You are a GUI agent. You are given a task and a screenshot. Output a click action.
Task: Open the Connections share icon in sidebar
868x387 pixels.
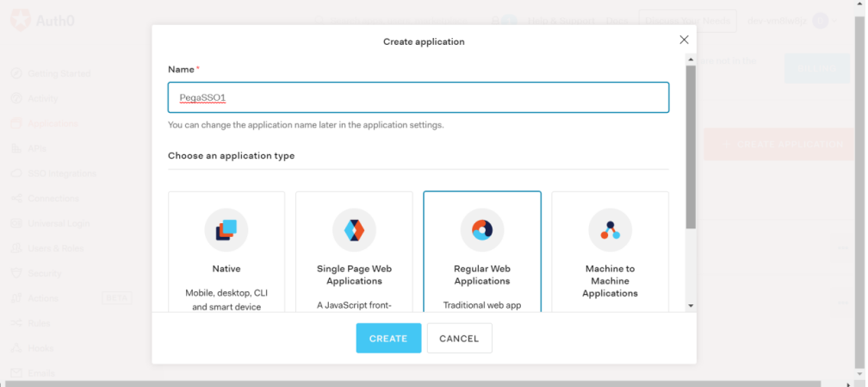coord(17,198)
